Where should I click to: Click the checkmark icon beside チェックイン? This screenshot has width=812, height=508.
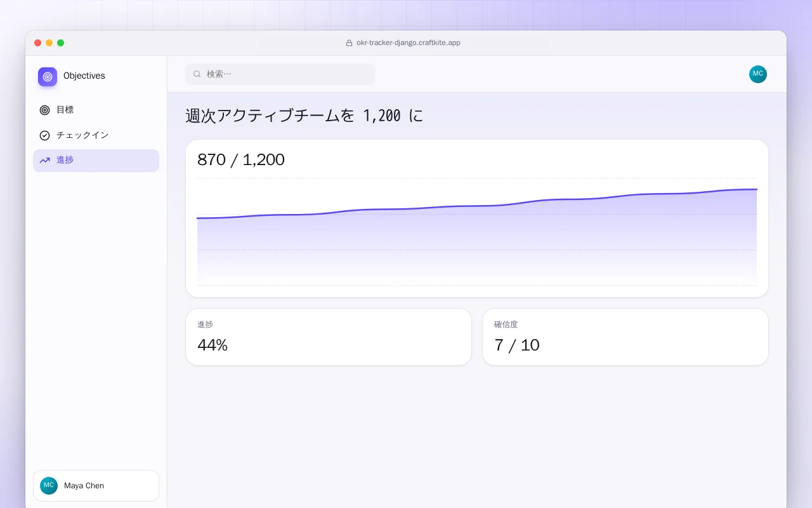point(44,135)
